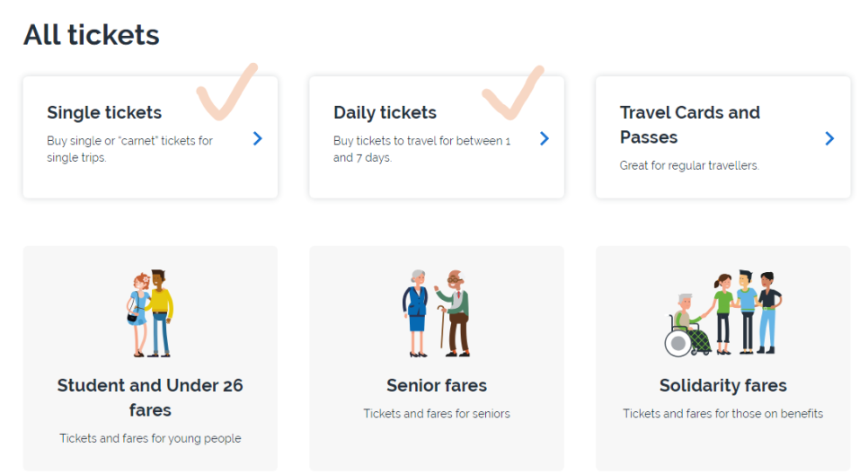This screenshot has width=868, height=475.
Task: Click the elderly couple illustration
Action: coord(436,313)
